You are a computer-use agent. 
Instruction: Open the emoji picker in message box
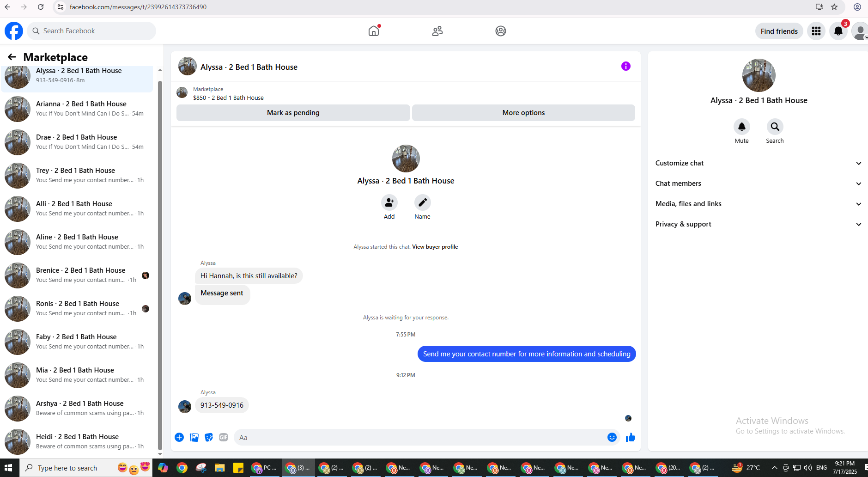[x=612, y=437]
